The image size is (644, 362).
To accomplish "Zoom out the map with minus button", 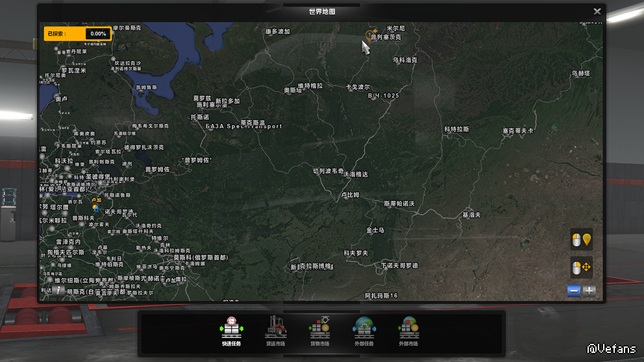I will [574, 291].
